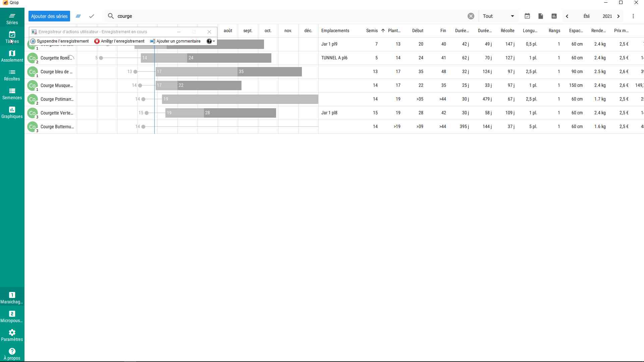Open the Assolement crop map view

pyautogui.click(x=12, y=56)
